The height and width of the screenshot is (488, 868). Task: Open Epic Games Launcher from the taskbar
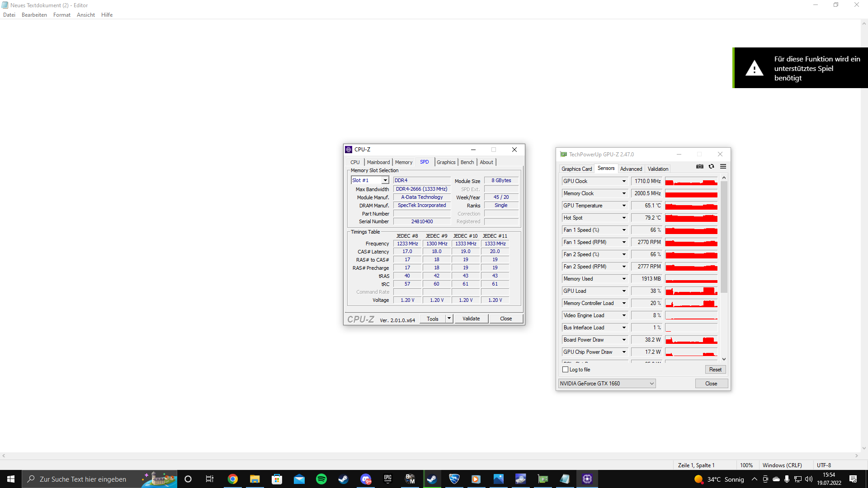(388, 479)
